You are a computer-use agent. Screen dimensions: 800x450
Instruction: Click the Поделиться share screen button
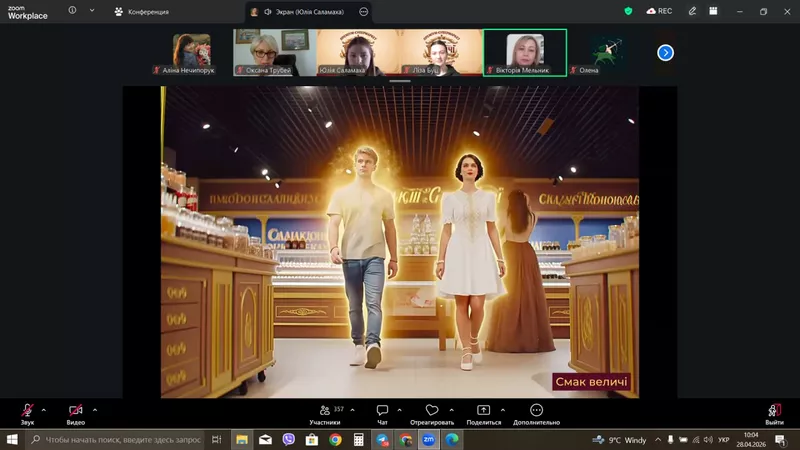tap(484, 414)
